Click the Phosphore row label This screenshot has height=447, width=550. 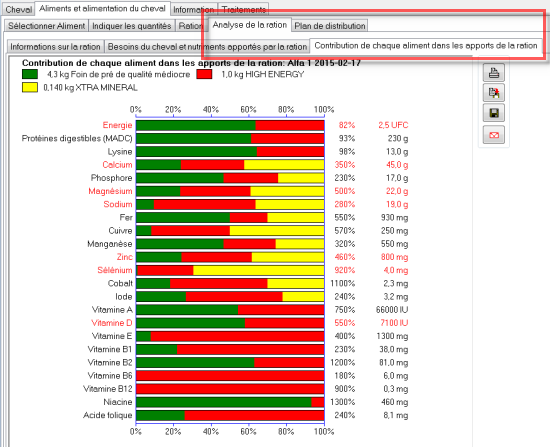coord(112,178)
